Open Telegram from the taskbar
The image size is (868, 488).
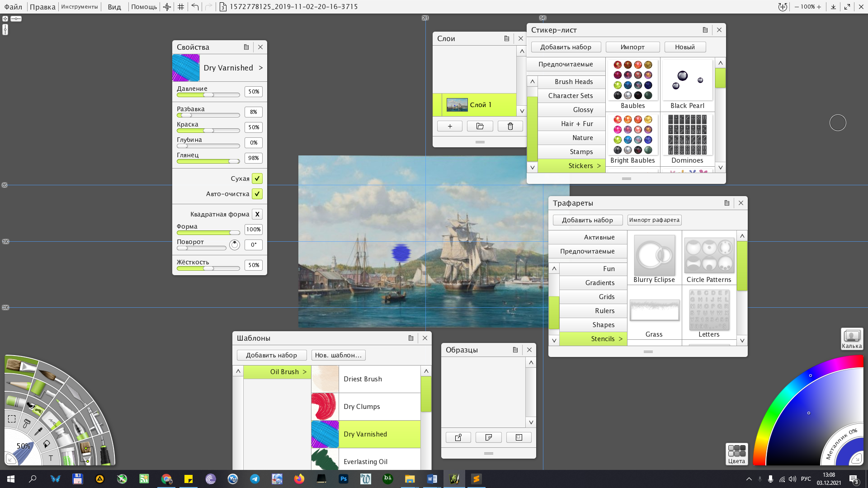pyautogui.click(x=255, y=479)
